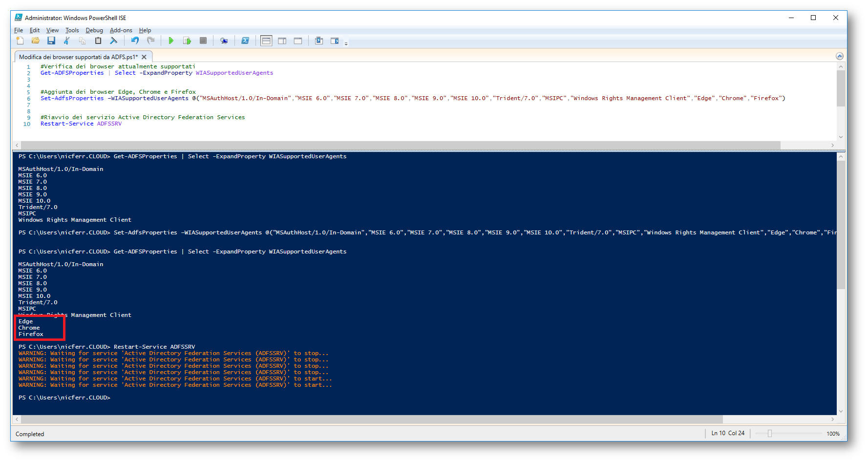
Task: Undo the last edit
Action: [x=135, y=41]
